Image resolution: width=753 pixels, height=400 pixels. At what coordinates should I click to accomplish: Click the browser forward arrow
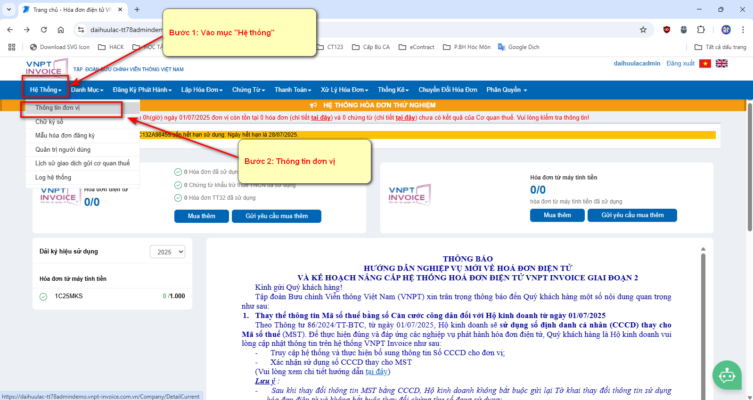[x=27, y=30]
